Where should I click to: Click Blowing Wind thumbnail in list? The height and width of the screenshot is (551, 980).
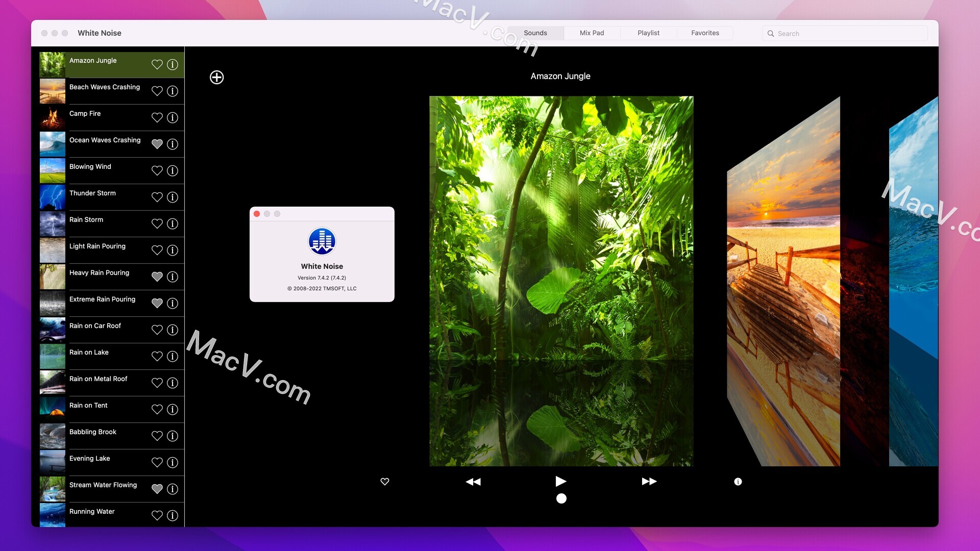53,171
